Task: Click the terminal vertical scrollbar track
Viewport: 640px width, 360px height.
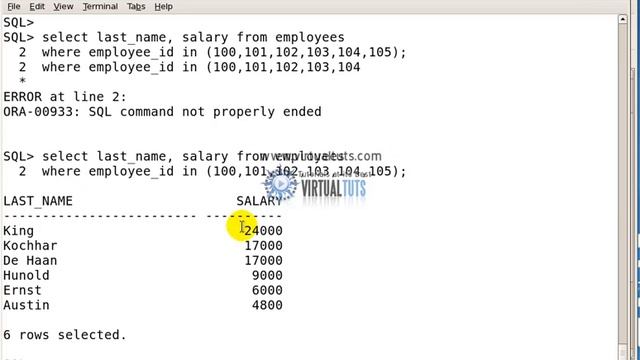Action: coord(622,184)
